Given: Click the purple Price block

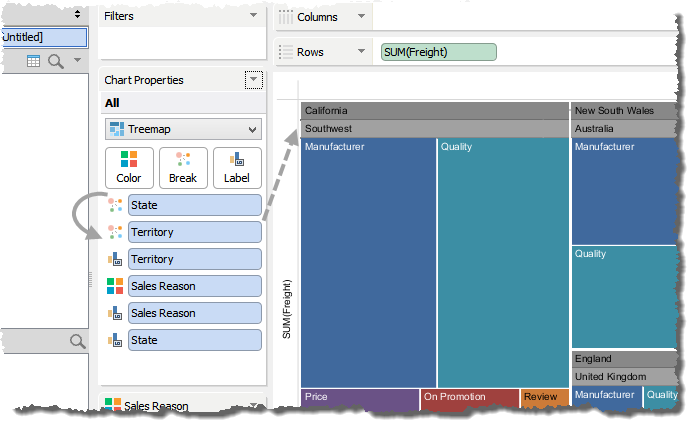Looking at the screenshot, I should coord(360,399).
